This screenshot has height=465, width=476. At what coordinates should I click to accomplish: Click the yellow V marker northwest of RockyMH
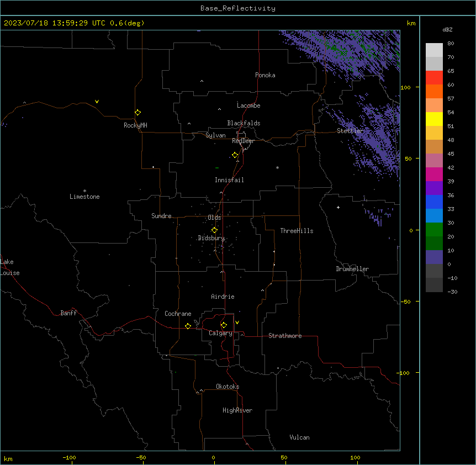tap(97, 102)
